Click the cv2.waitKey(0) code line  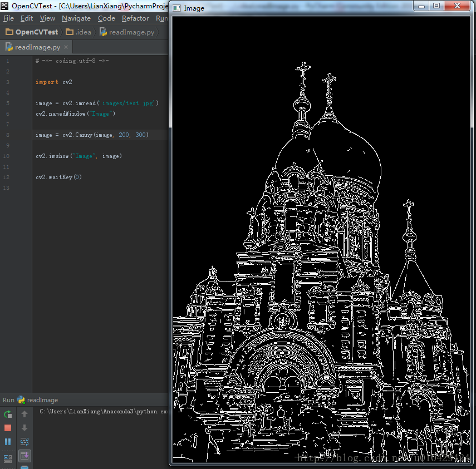click(x=59, y=177)
